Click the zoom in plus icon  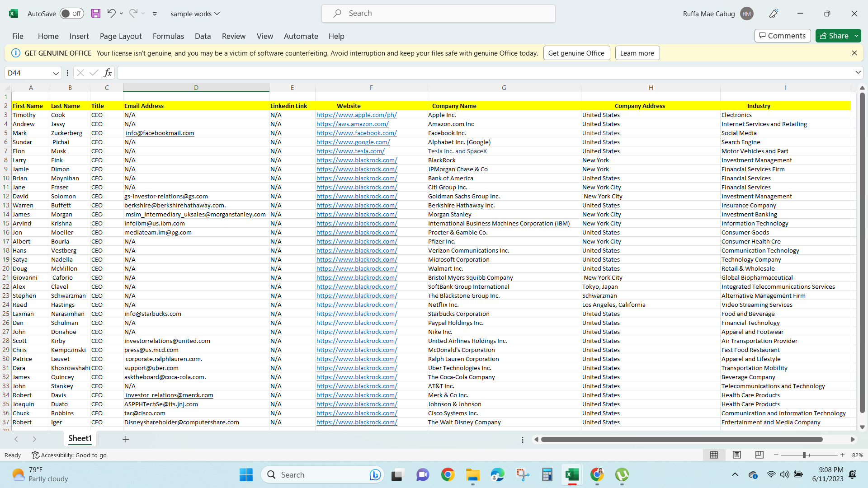[843, 455]
